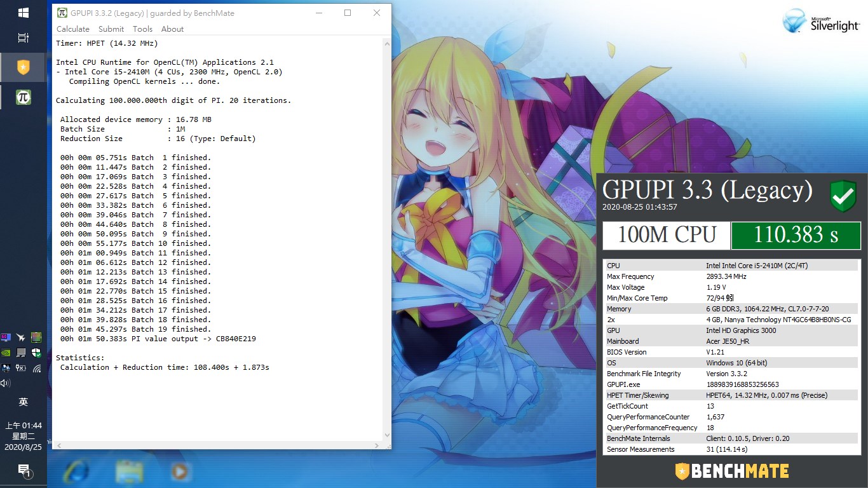Click the GPUPI 3.3 (Legacy) heading

tap(707, 189)
